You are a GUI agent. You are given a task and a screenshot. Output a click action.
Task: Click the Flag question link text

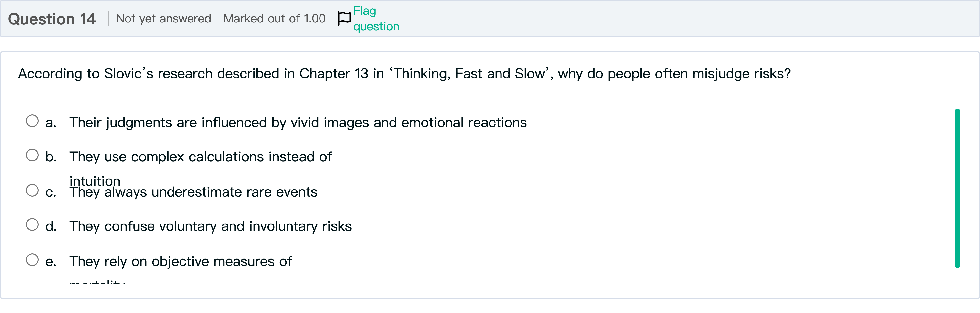point(376,18)
